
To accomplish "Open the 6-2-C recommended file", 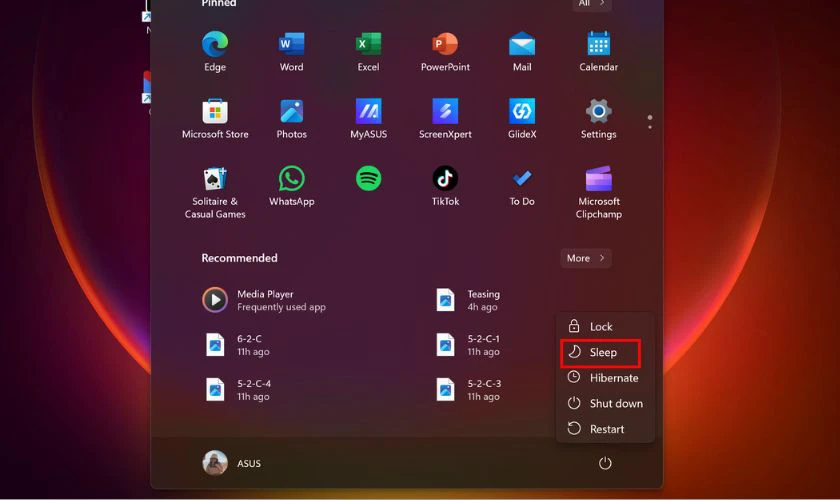I will (238, 345).
